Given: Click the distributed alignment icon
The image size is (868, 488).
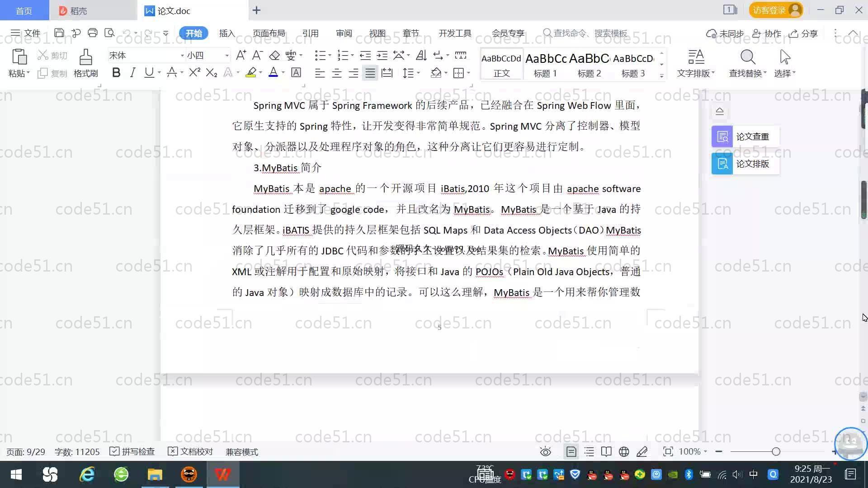Looking at the screenshot, I should coord(387,72).
